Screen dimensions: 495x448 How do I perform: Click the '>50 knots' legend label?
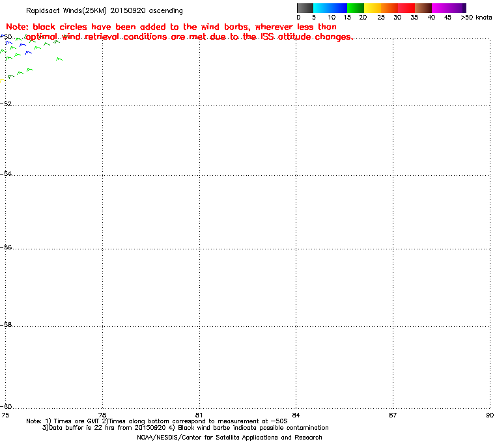click(476, 18)
